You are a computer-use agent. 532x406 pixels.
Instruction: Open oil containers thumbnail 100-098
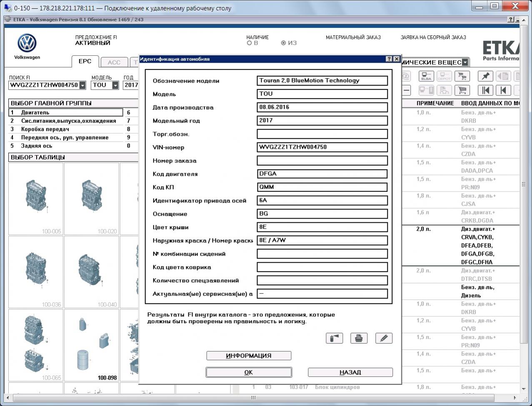(92, 346)
